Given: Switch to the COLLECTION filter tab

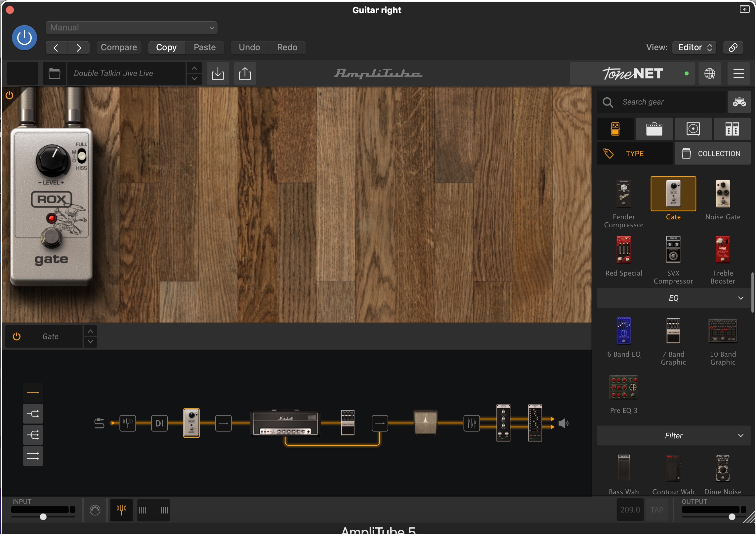Looking at the screenshot, I should click(x=713, y=154).
